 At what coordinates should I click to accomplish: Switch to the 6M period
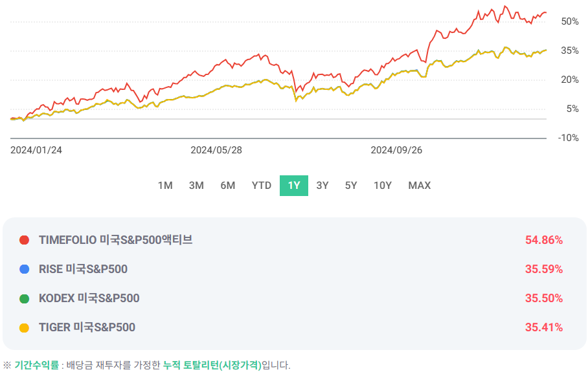tap(228, 186)
